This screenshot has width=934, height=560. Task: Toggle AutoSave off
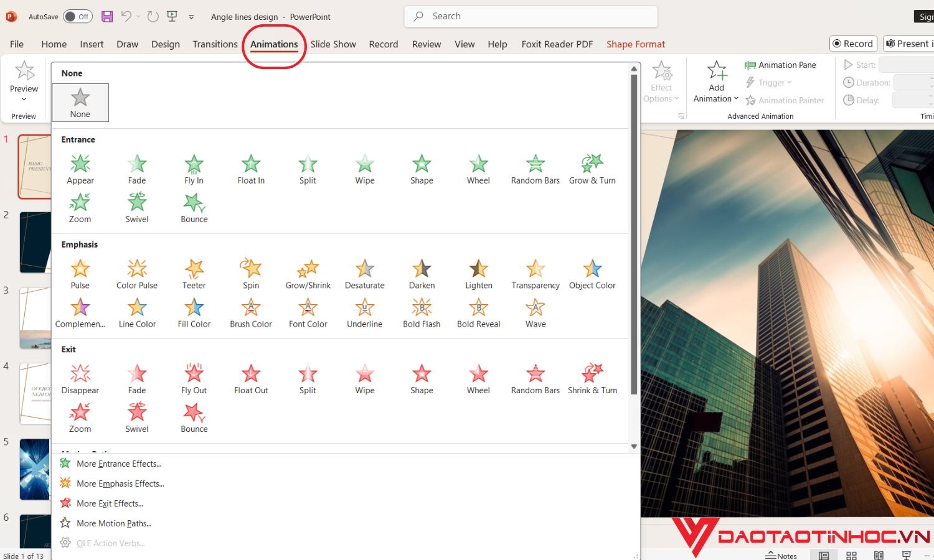point(77,16)
